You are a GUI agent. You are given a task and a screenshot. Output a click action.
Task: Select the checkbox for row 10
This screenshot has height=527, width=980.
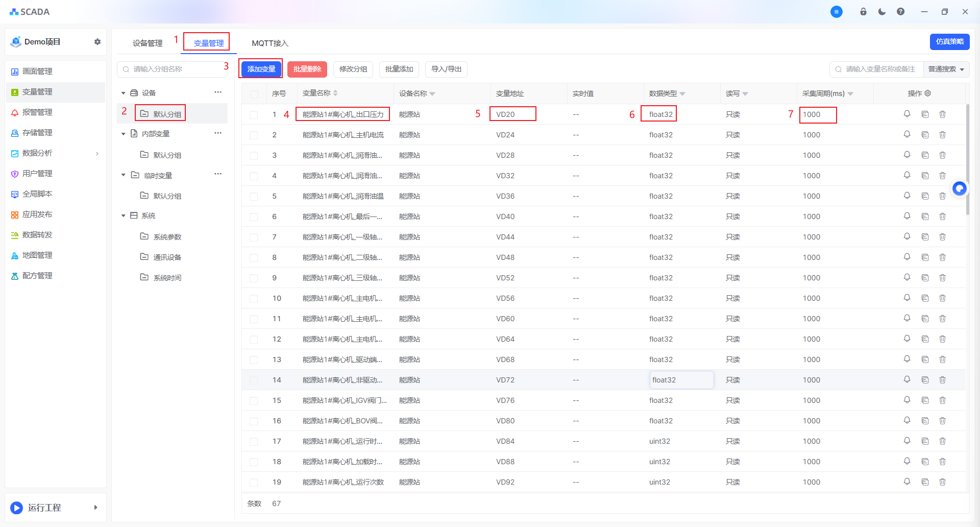click(x=254, y=298)
